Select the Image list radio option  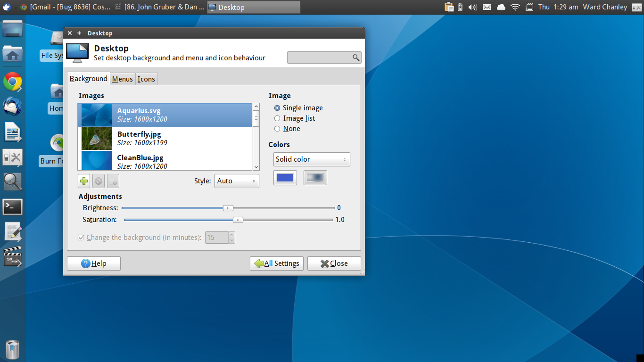tap(277, 118)
